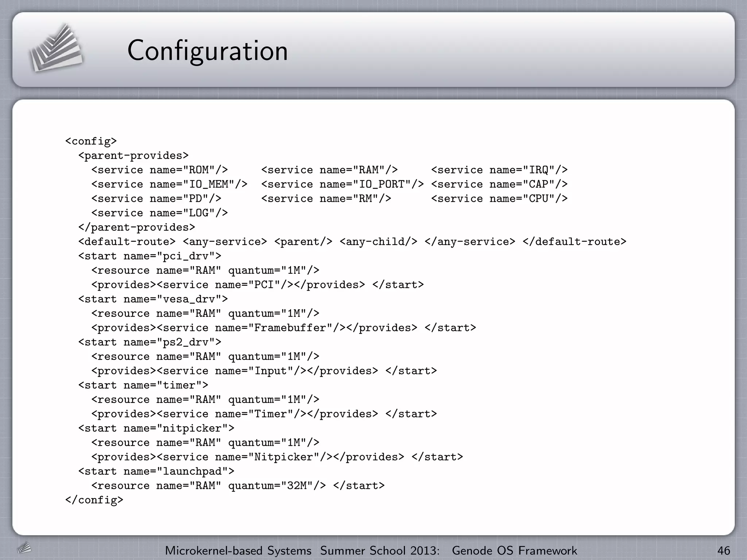
Task: Click the service name="CPU" entry
Action: pyautogui.click(x=499, y=199)
